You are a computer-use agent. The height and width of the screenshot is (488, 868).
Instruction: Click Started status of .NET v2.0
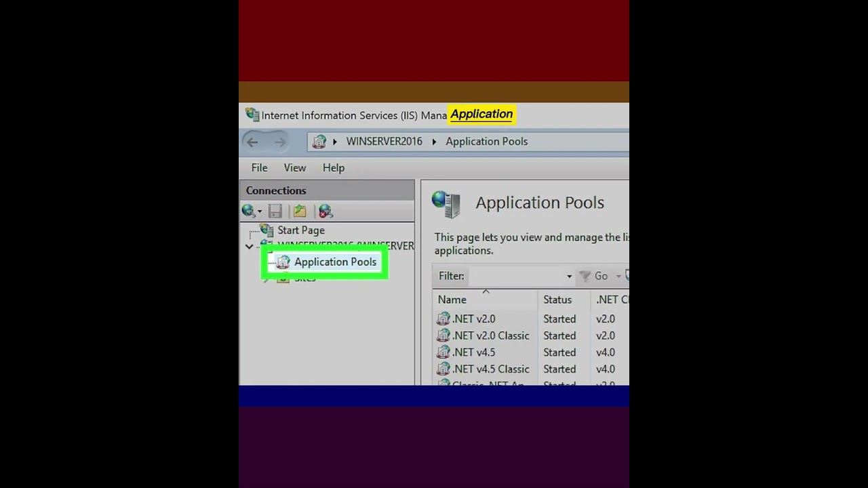tap(559, 319)
